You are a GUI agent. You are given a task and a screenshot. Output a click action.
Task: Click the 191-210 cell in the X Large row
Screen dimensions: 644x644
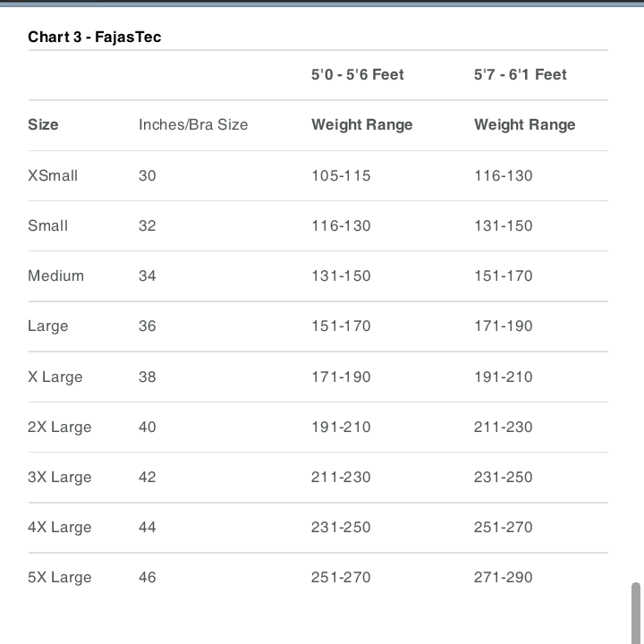503,377
